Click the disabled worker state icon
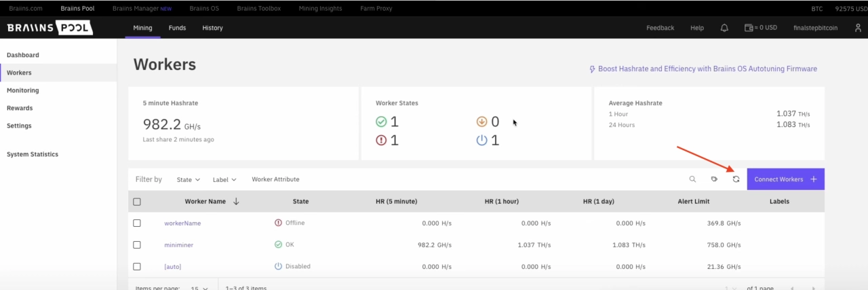The height and width of the screenshot is (290, 868). point(482,141)
